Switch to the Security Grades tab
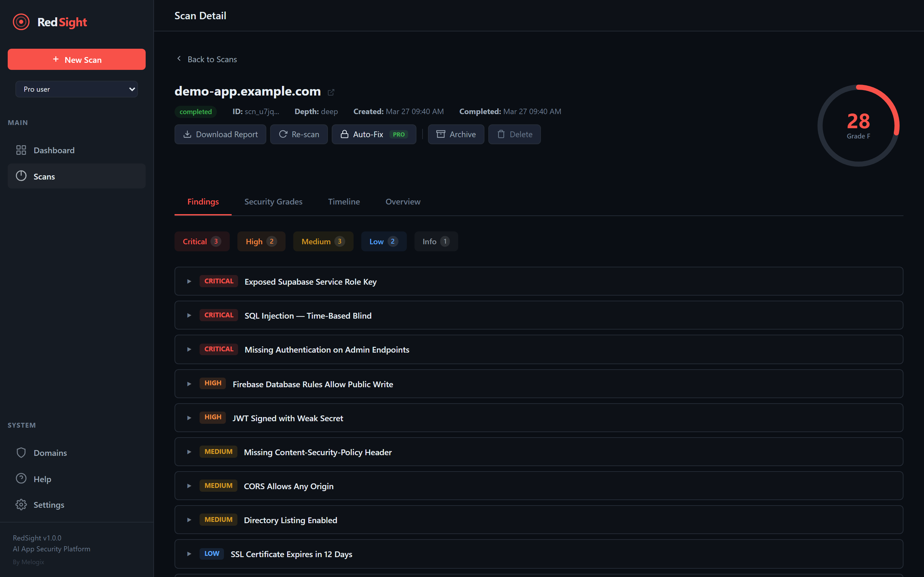Image resolution: width=924 pixels, height=577 pixels. click(x=273, y=202)
